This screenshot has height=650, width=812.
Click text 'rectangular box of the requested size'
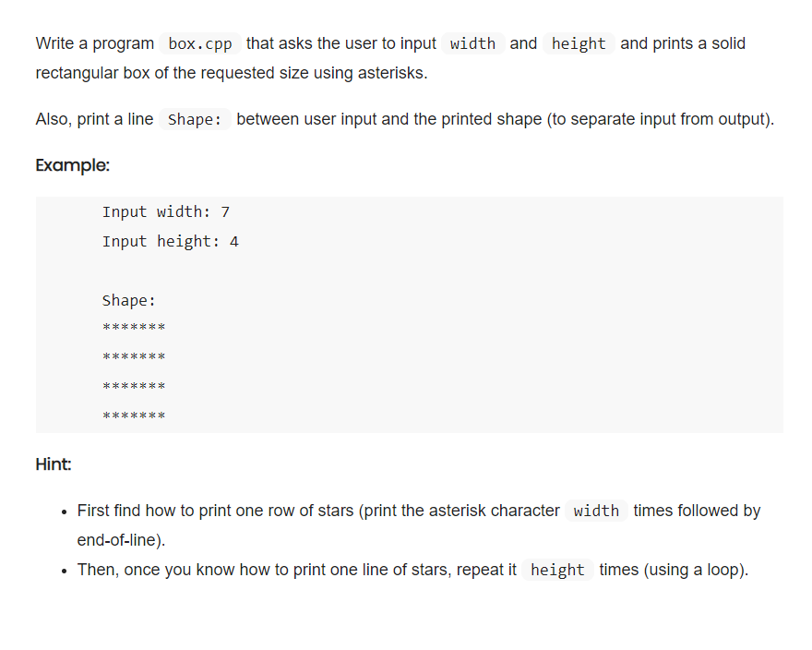(164, 73)
